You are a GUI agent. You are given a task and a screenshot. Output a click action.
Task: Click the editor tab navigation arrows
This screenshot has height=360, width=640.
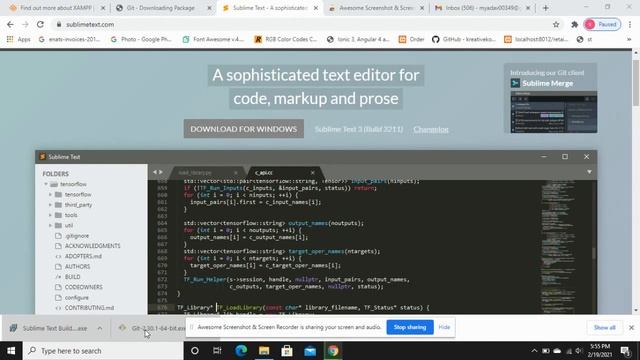pyautogui.click(x=158, y=172)
